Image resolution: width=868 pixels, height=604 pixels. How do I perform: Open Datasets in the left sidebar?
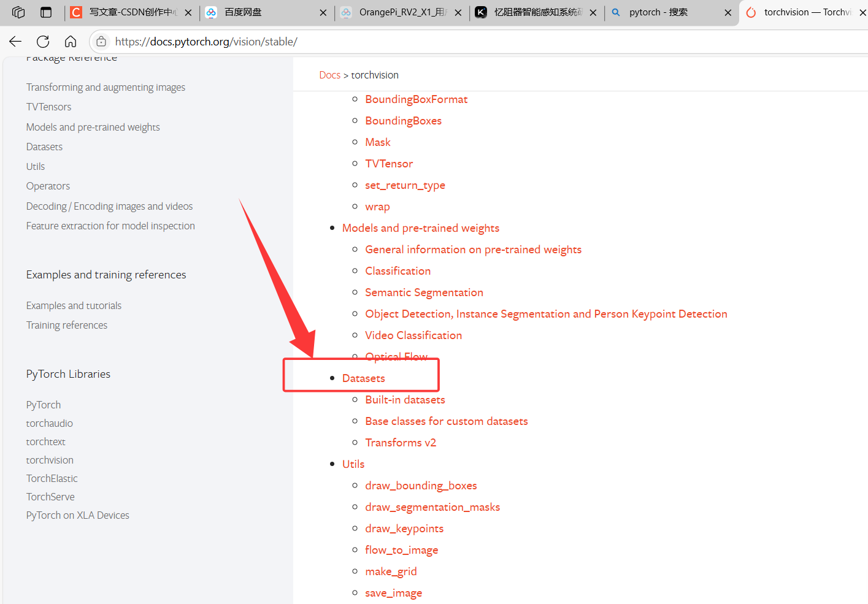coord(44,147)
